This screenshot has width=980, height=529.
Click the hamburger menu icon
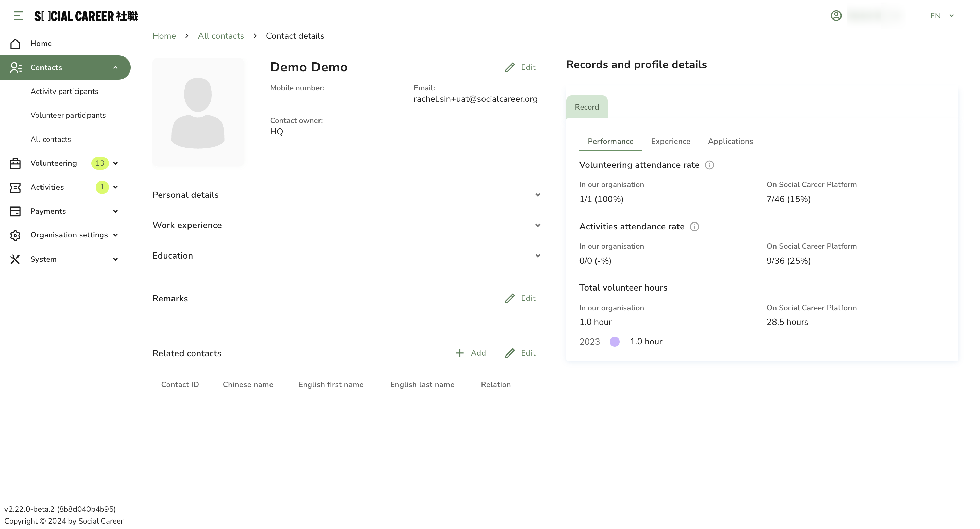pyautogui.click(x=18, y=16)
